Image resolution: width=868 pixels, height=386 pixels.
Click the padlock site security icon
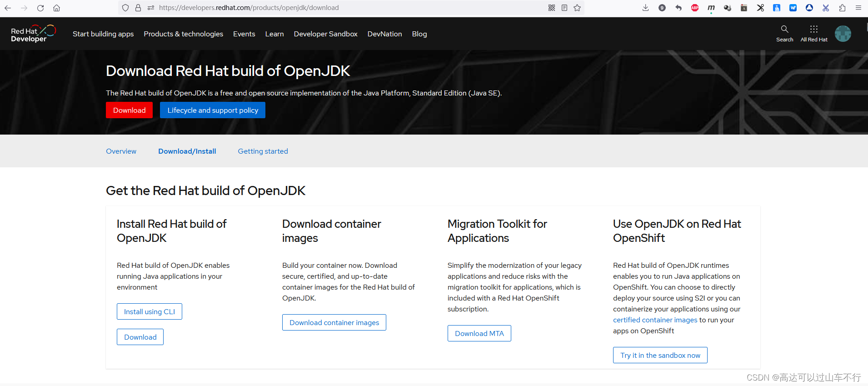pos(138,8)
